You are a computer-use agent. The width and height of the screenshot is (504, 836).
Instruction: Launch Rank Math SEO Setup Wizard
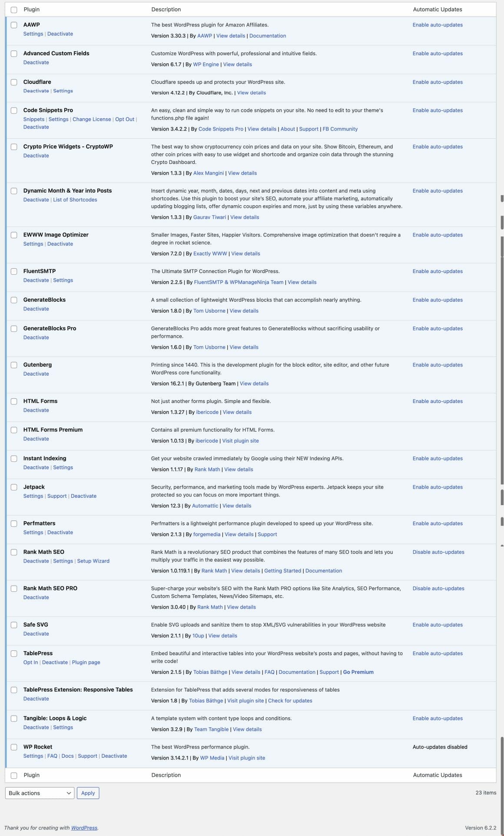pos(93,561)
